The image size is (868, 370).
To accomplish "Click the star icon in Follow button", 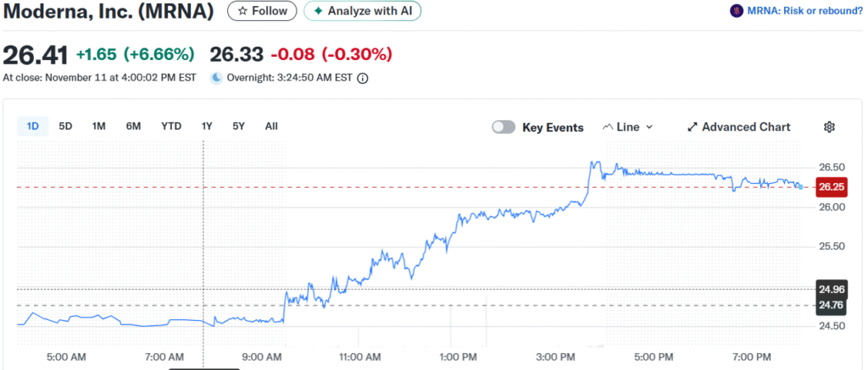I will (x=242, y=11).
